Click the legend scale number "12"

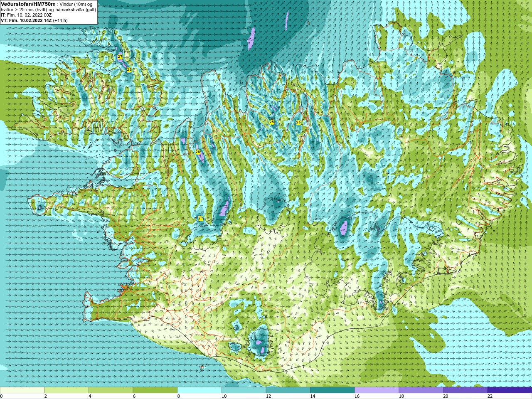point(268,396)
